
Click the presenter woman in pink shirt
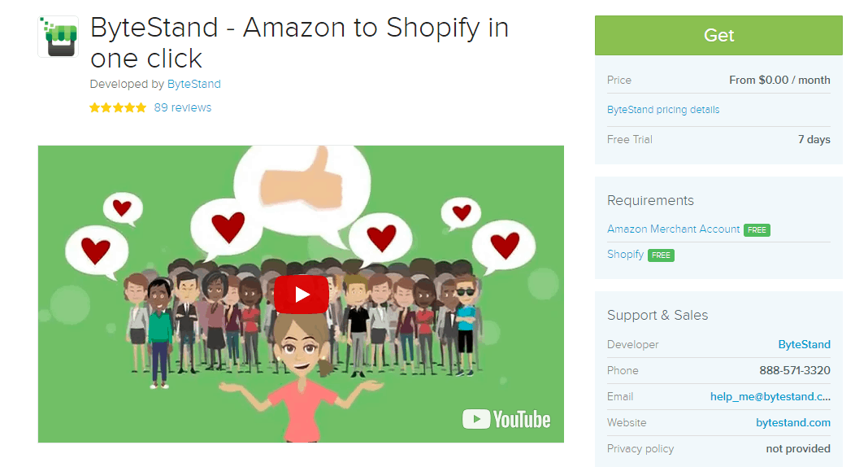(302, 377)
